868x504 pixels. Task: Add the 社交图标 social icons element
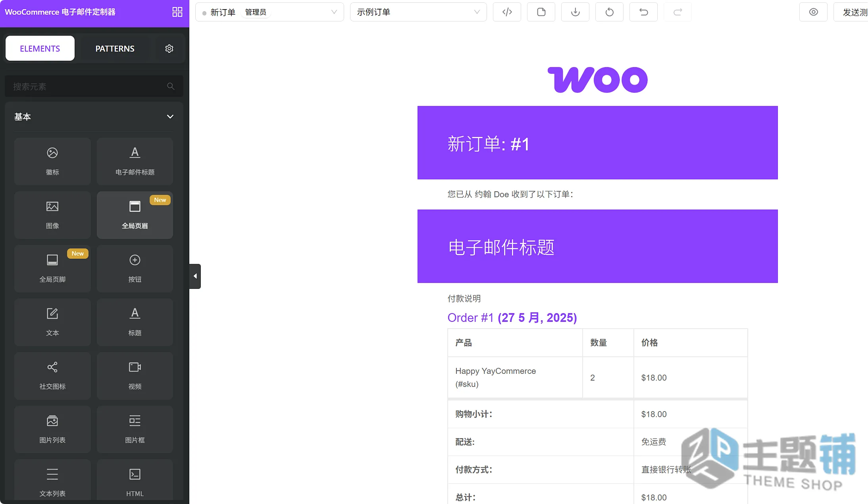click(52, 375)
